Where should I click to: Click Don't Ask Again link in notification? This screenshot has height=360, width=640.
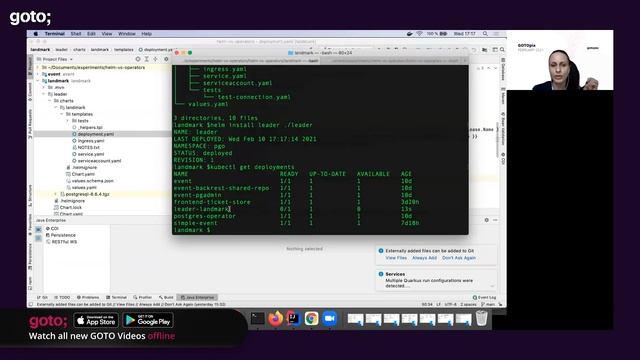click(459, 258)
